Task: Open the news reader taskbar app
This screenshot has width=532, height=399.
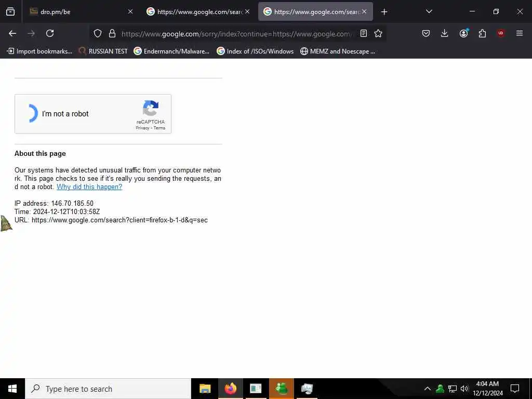Action: tap(256, 389)
